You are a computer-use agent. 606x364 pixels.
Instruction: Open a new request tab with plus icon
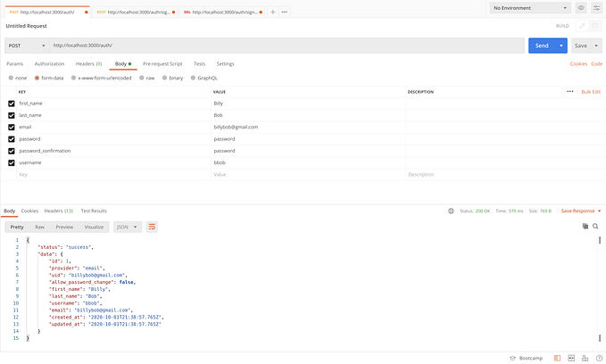(x=272, y=12)
